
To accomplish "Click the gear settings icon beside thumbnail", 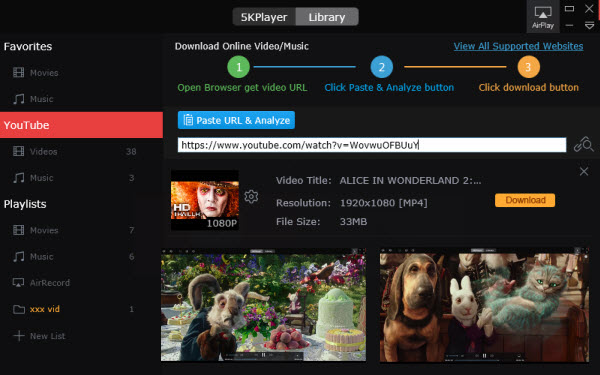I will [251, 197].
